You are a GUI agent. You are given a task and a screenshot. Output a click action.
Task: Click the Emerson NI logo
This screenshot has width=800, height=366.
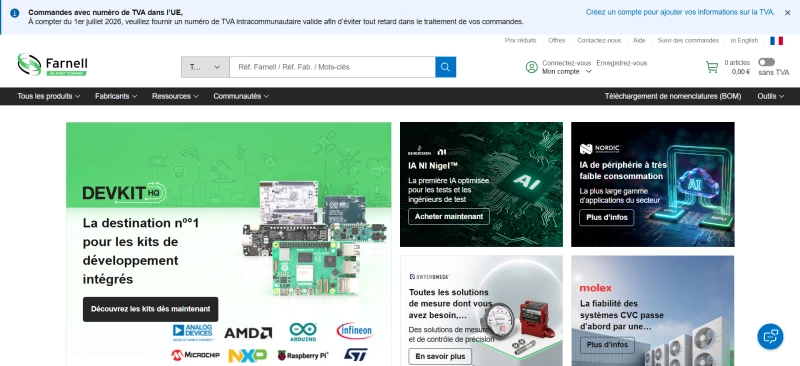pos(428,152)
